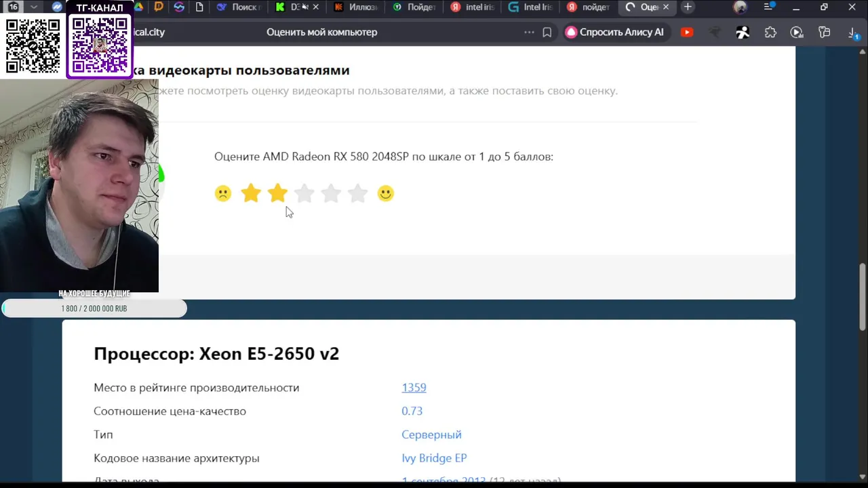This screenshot has width=868, height=488.
Task: Click the page vertical scrollbar thumb
Action: 863,296
